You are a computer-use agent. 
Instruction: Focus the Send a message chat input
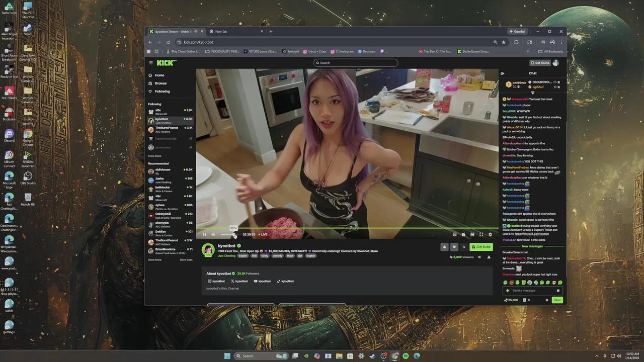pyautogui.click(x=532, y=291)
